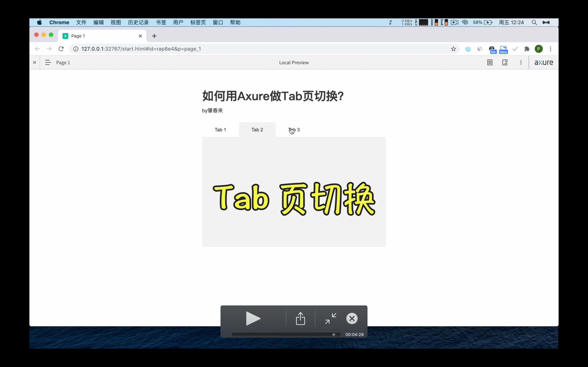Image resolution: width=588 pixels, height=367 pixels.
Task: Switch to the Tab 1 tab
Action: pyautogui.click(x=220, y=130)
